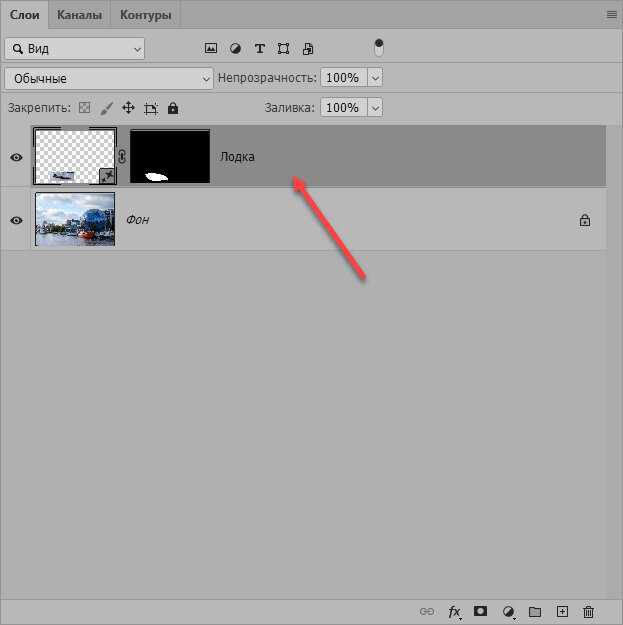Image resolution: width=623 pixels, height=625 pixels.
Task: Select the Лодка layer mask thumbnail
Action: coord(170,156)
